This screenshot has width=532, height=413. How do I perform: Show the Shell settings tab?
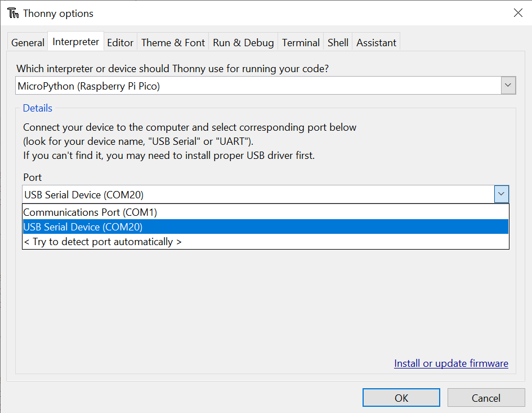click(x=338, y=42)
